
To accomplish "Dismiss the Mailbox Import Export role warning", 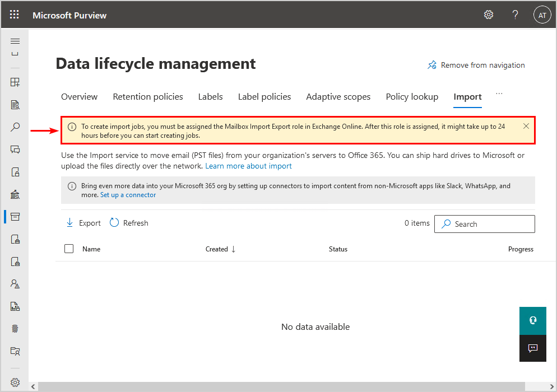I will pyautogui.click(x=526, y=126).
